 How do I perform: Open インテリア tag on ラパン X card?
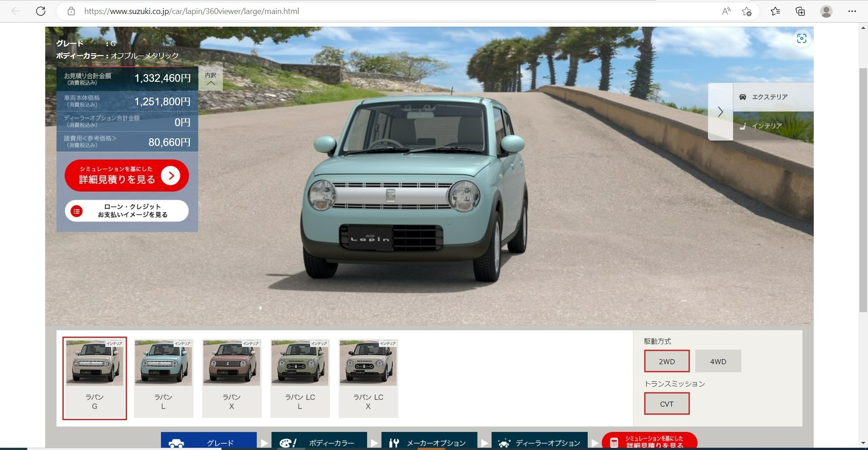coord(251,343)
